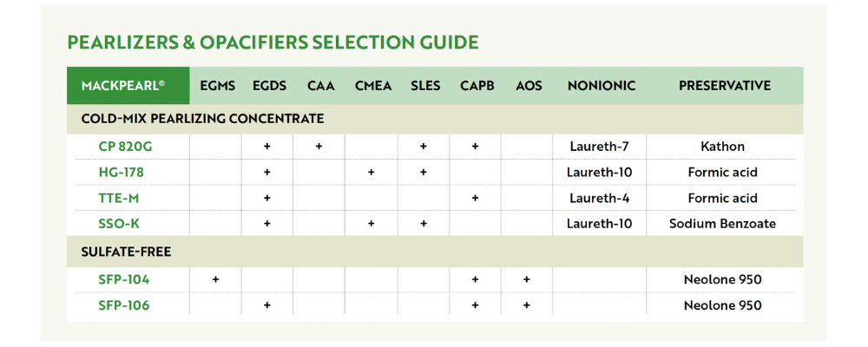Click the plus mark in TTE-M CAPB cell

click(x=475, y=198)
